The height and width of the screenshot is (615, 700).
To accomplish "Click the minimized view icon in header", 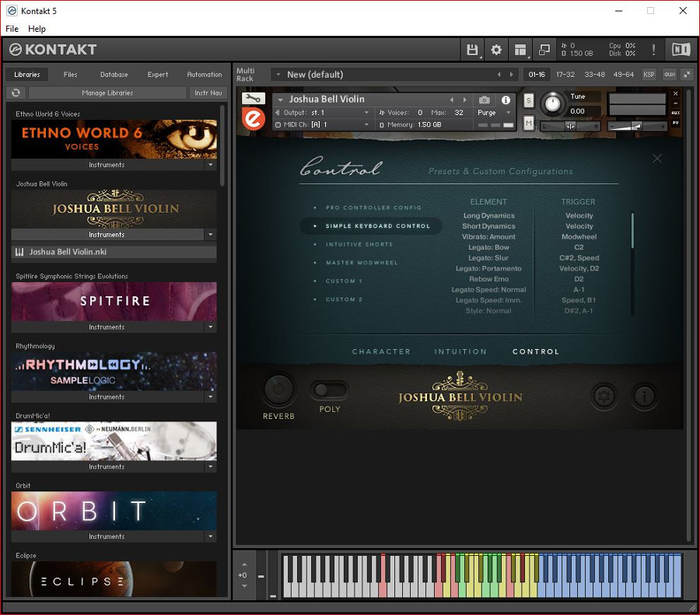I will (x=544, y=50).
